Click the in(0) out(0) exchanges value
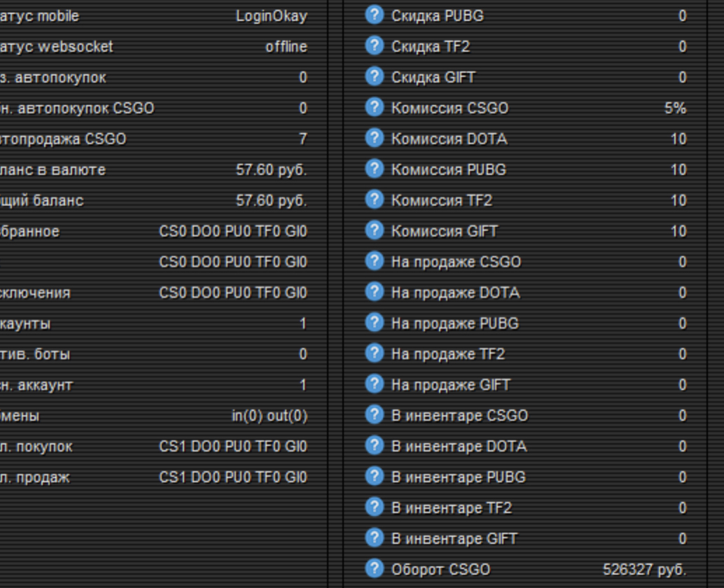Screen dimensions: 724x588 coord(269,416)
